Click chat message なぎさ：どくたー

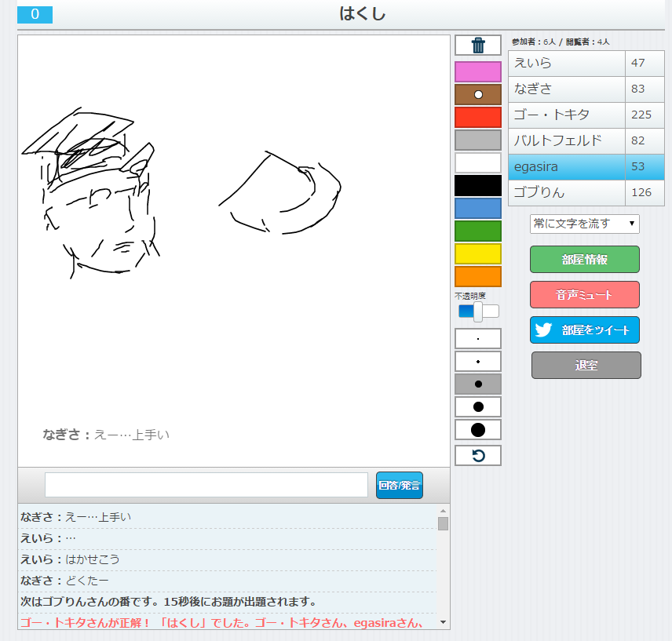[x=64, y=581]
